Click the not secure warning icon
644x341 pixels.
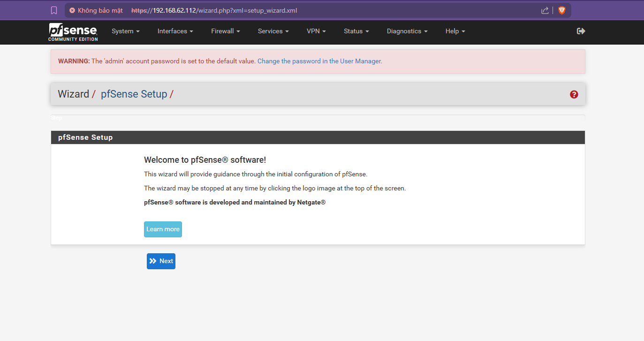click(72, 10)
